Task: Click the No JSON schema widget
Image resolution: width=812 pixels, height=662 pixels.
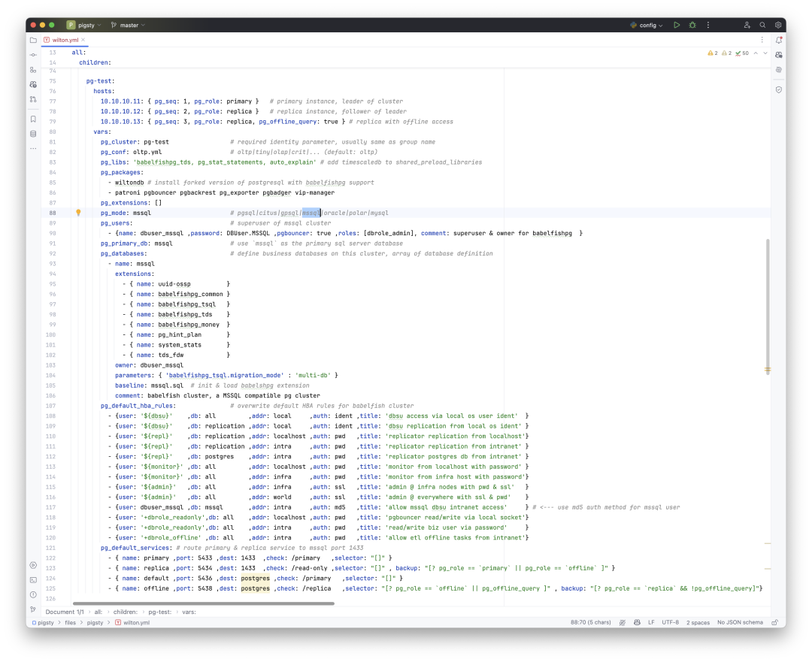Action: click(x=740, y=623)
